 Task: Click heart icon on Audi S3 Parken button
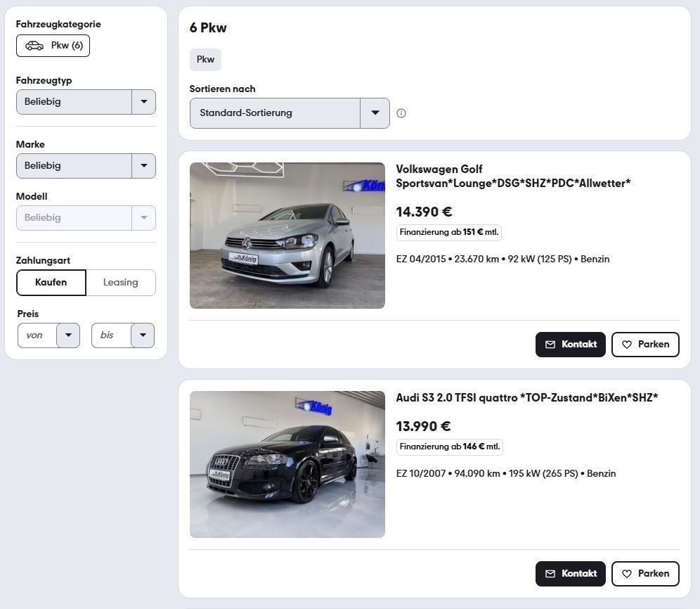[x=627, y=574]
